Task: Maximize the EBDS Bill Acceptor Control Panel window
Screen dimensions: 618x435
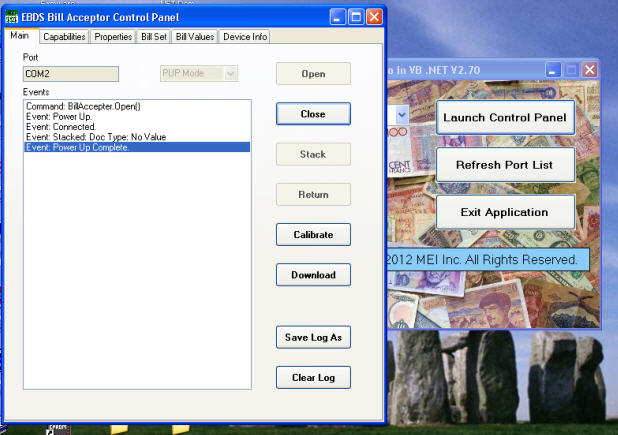Action: (x=355, y=16)
